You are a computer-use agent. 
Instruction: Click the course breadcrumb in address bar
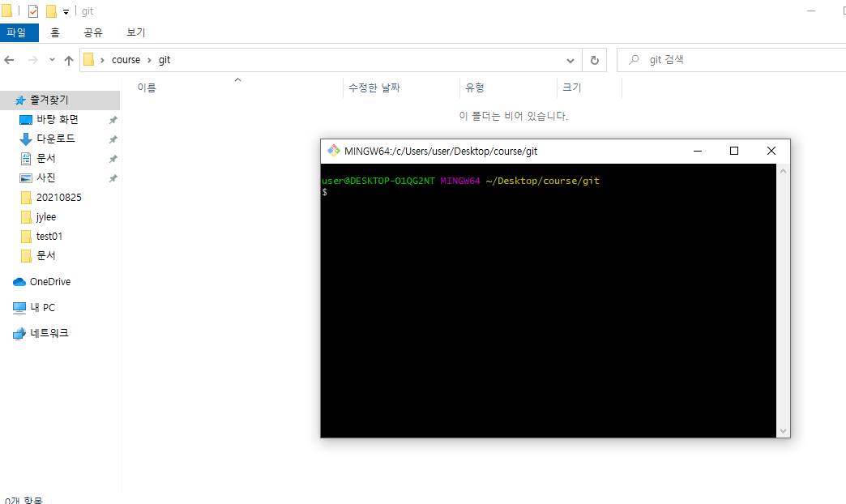(126, 60)
